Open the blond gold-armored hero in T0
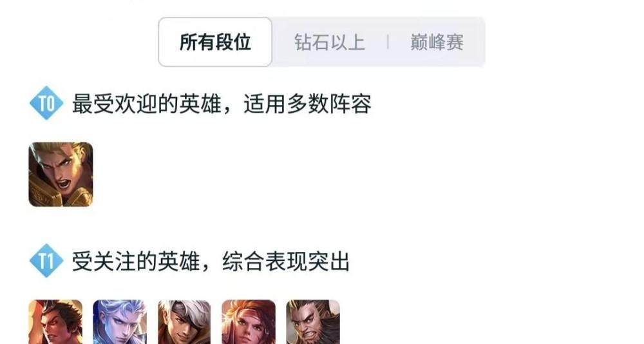The image size is (644, 344). [x=61, y=175]
